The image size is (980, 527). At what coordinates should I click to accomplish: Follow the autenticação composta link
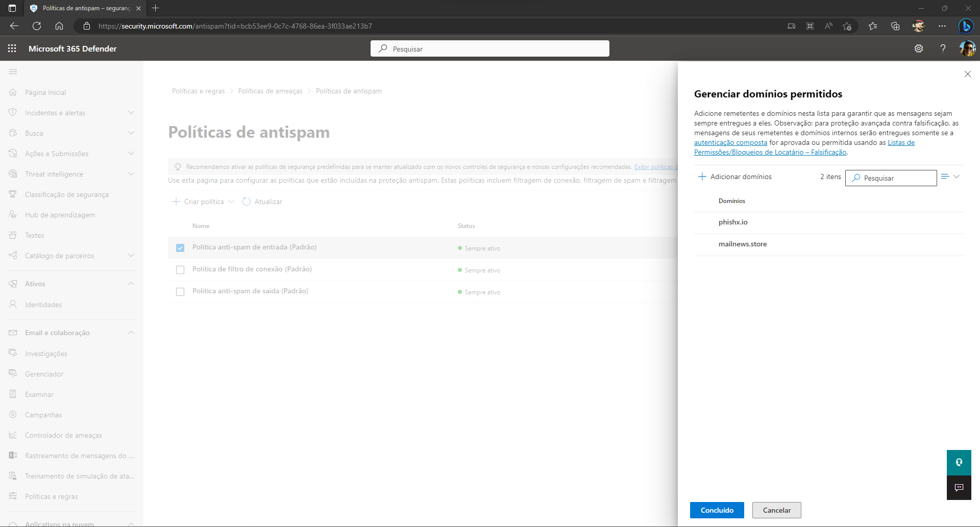(730, 143)
